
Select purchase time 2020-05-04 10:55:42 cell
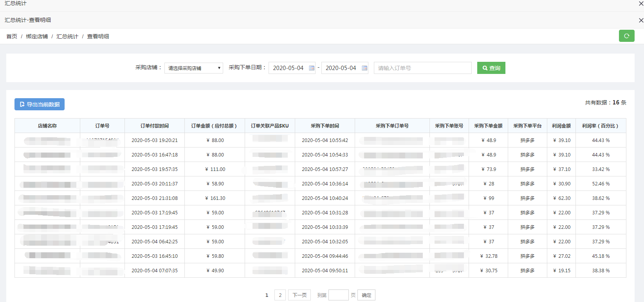point(325,140)
